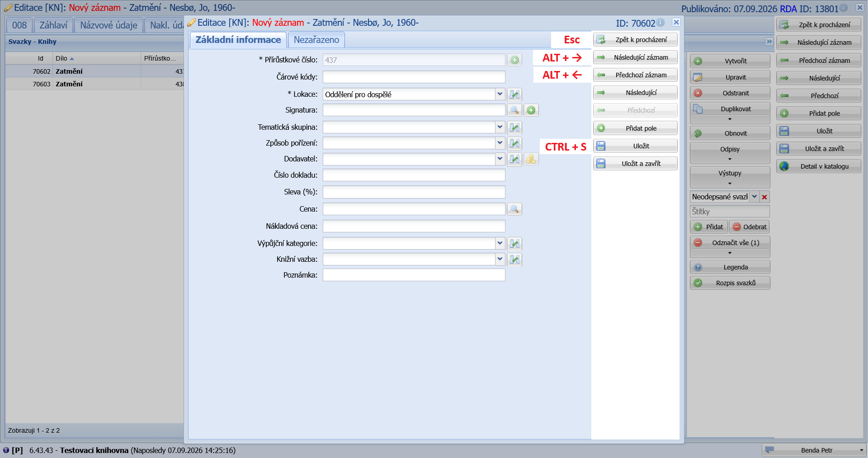
Task: Click the yellow icon at the end of the Dodavatel row
Action: 531,159
